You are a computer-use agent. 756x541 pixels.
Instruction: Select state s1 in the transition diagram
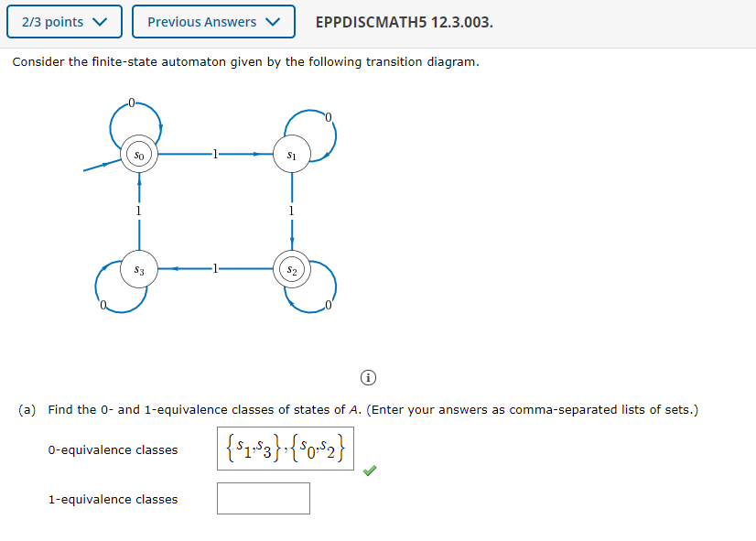[292, 155]
